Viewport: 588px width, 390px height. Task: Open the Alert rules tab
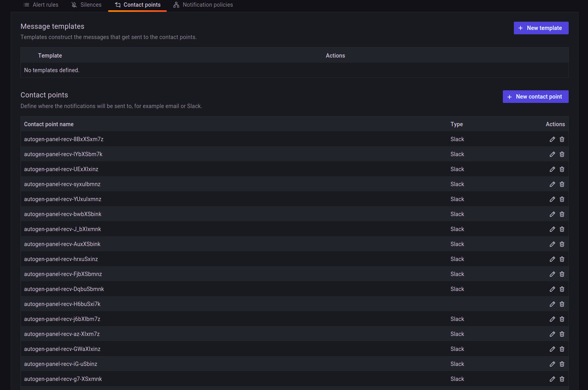41,5
